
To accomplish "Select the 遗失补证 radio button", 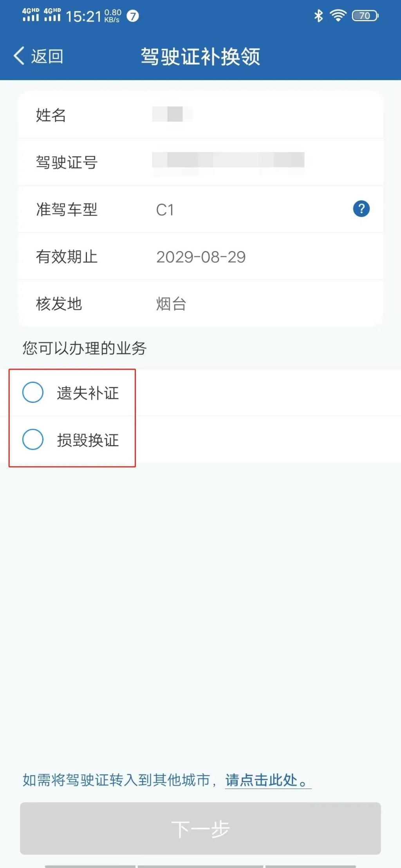I will click(x=33, y=392).
